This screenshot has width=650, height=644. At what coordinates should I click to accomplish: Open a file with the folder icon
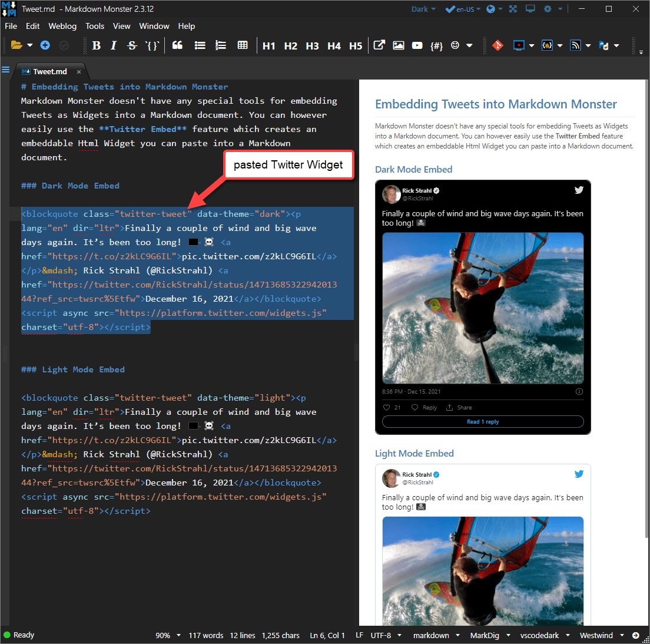[16, 45]
